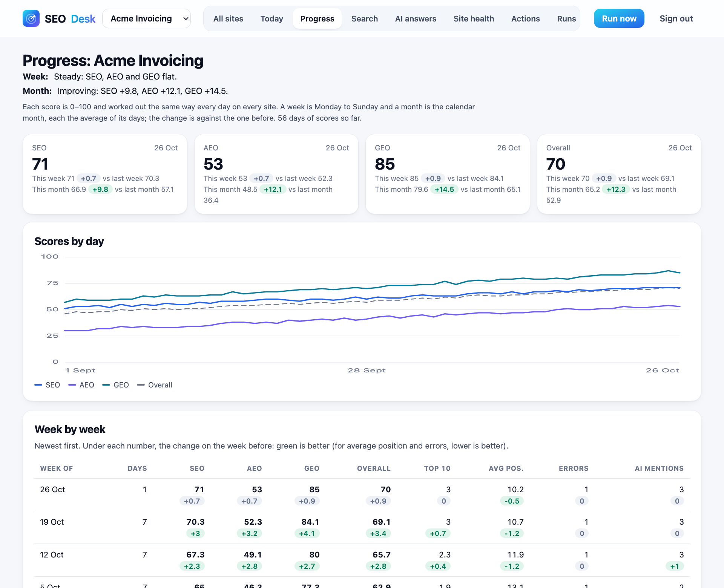Click the SEO Desk brand name
This screenshot has height=588, width=724.
point(70,18)
